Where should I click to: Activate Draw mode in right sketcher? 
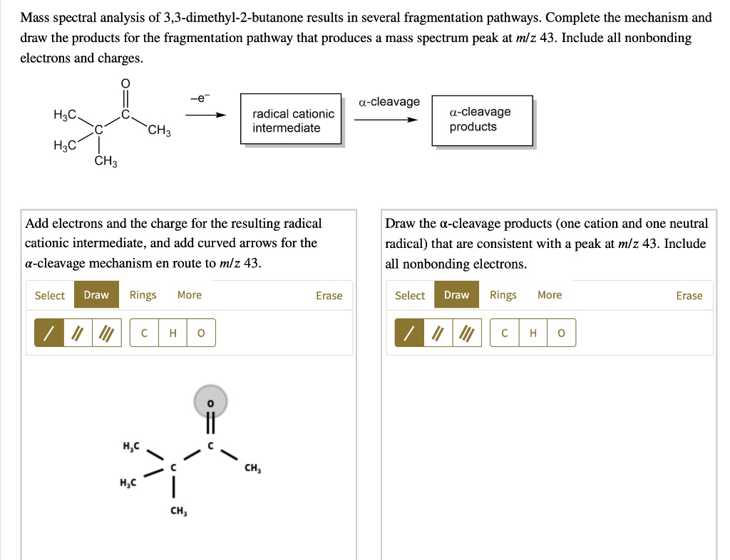456,294
